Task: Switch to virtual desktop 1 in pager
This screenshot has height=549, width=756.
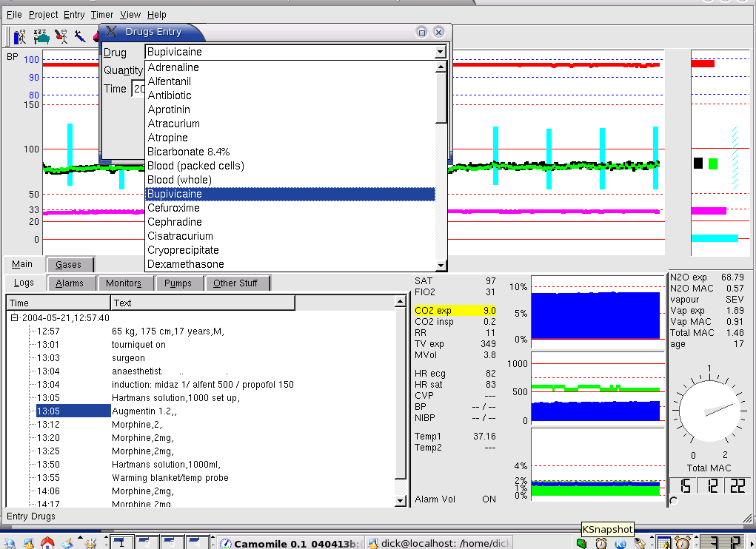Action: tap(122, 543)
